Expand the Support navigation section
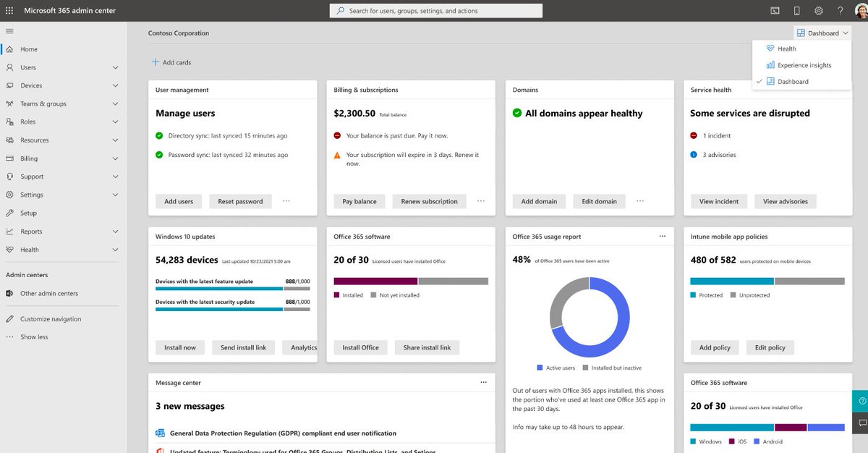 coord(115,177)
